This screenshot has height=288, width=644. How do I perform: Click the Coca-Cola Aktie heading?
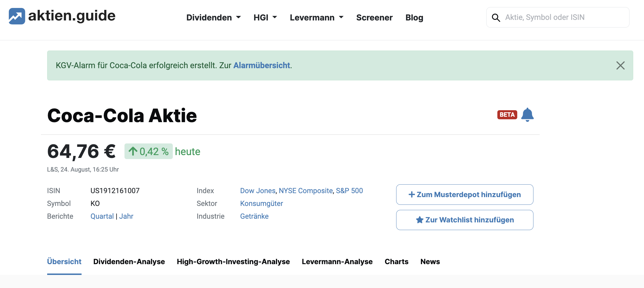[122, 116]
